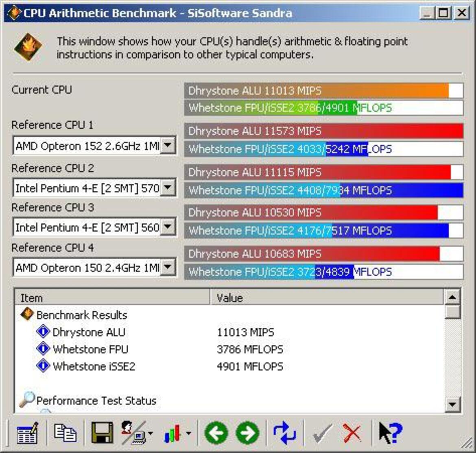Click the copy to clipboard icon
Viewport: 476px width, 453px height.
point(65,433)
